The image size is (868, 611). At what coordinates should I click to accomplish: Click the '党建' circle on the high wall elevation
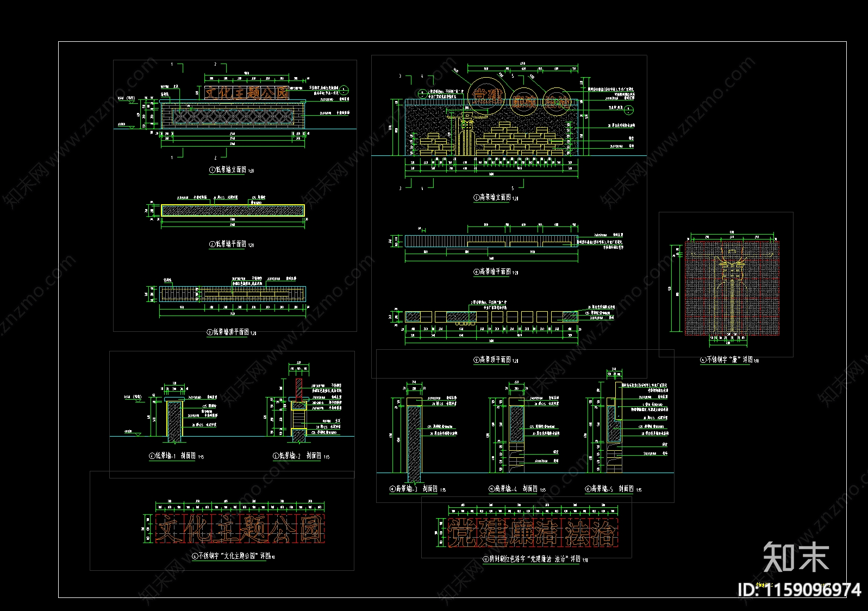coord(487,97)
